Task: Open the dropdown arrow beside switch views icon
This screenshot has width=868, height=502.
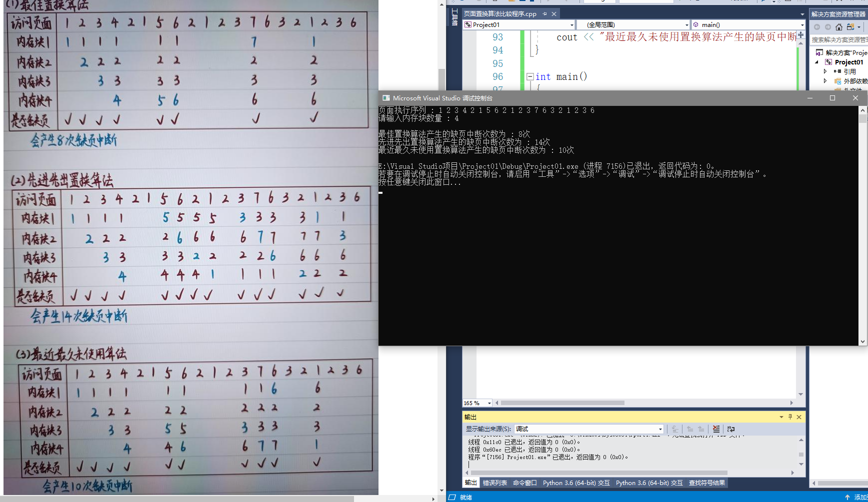Action: [x=859, y=27]
